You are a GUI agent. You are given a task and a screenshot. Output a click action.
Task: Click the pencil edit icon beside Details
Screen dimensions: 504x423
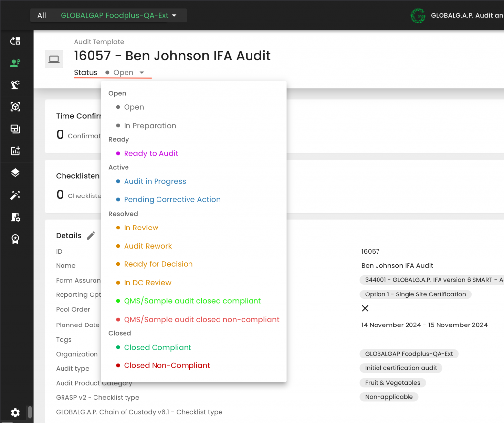(x=91, y=235)
